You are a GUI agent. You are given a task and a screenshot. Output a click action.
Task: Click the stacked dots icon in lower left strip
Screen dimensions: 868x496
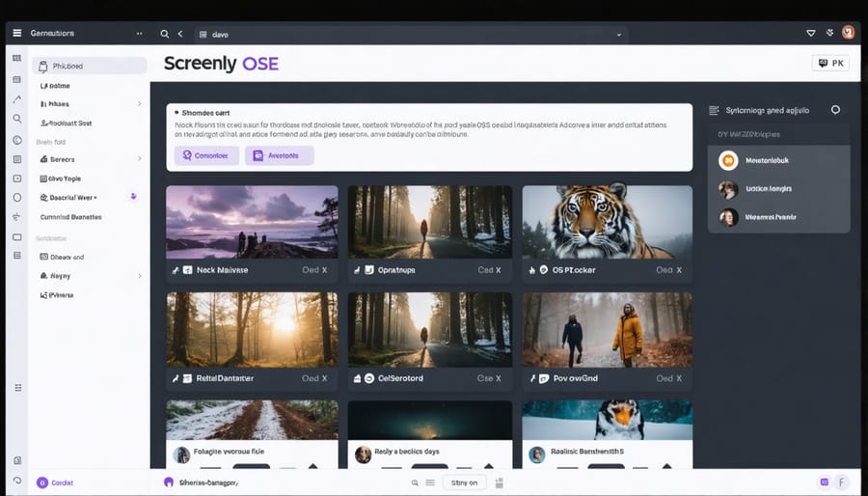[x=18, y=388]
